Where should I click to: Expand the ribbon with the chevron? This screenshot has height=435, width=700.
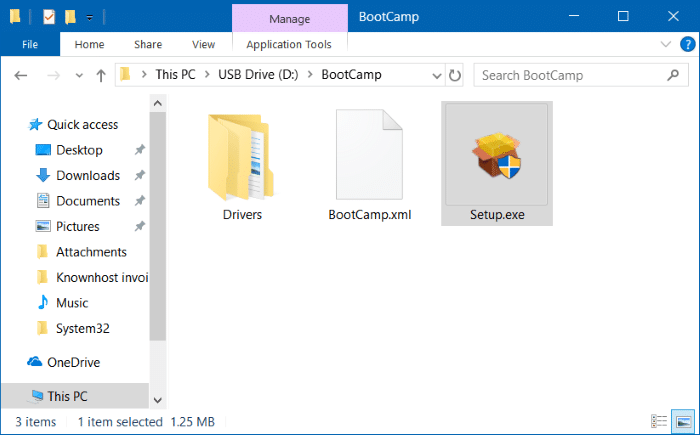click(666, 44)
